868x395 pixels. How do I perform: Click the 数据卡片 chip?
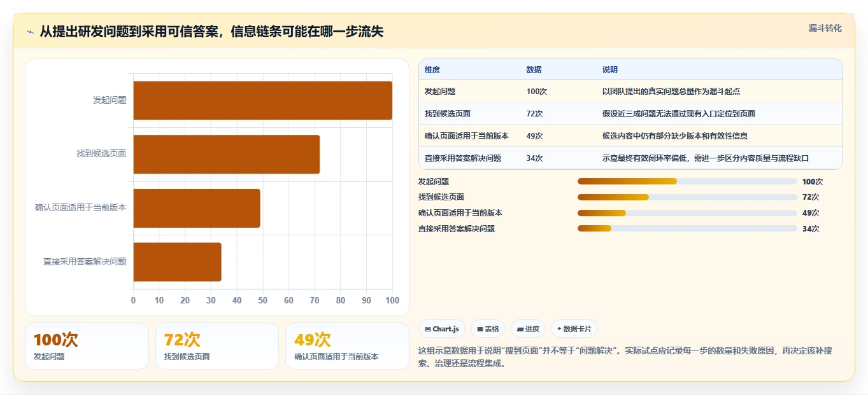click(574, 329)
